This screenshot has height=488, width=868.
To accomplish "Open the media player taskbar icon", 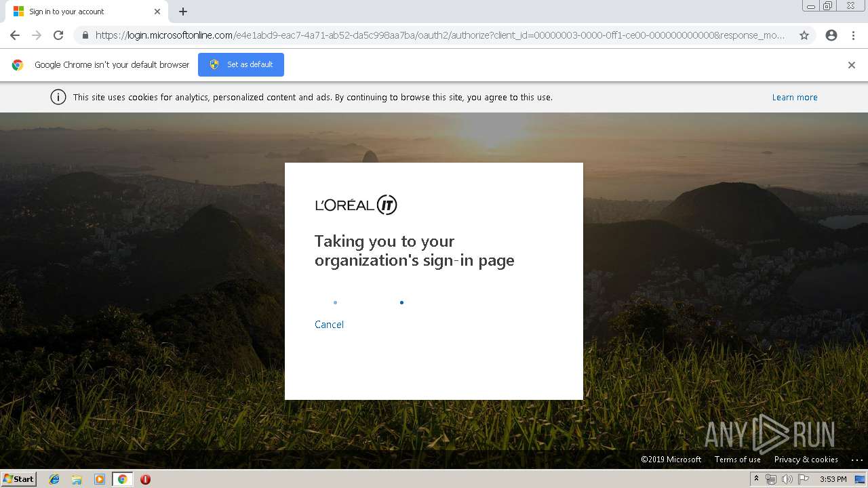I will click(100, 479).
